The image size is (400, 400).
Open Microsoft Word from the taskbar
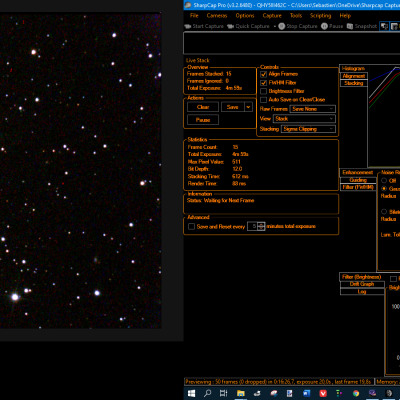pos(306,393)
